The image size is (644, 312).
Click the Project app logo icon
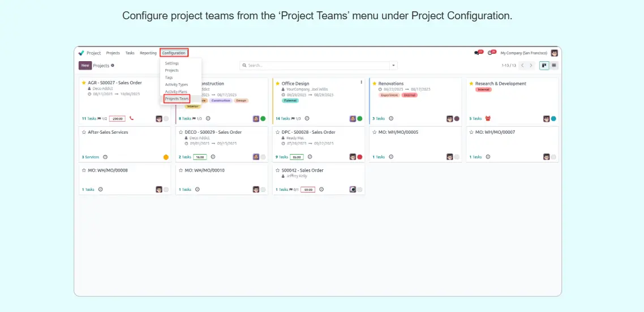coord(81,53)
